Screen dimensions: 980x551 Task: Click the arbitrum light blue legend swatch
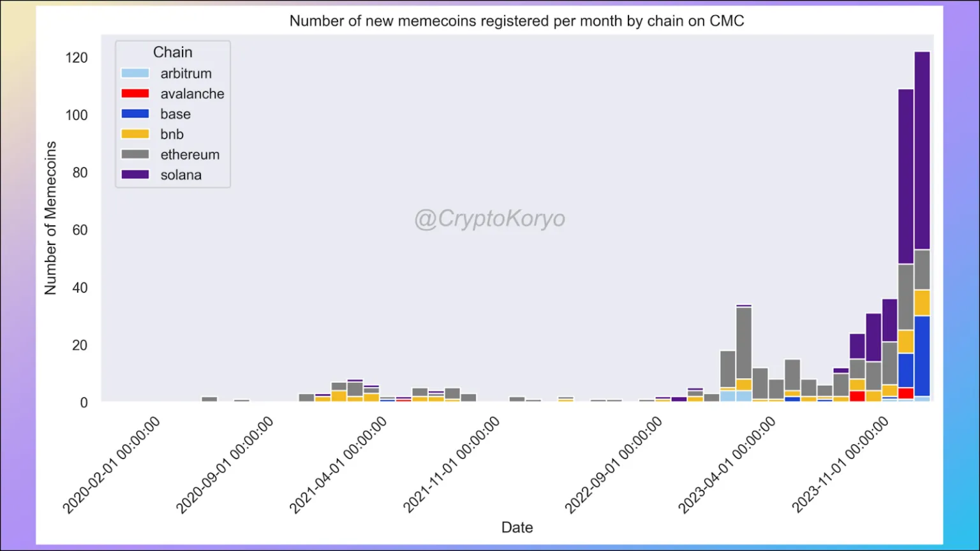click(x=135, y=73)
